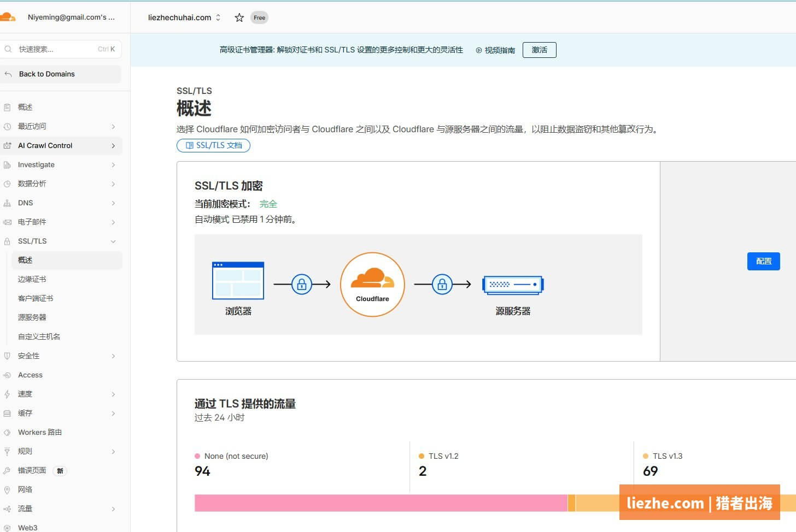Click the 安全性 shield icon
The height and width of the screenshot is (532, 796).
pos(7,356)
